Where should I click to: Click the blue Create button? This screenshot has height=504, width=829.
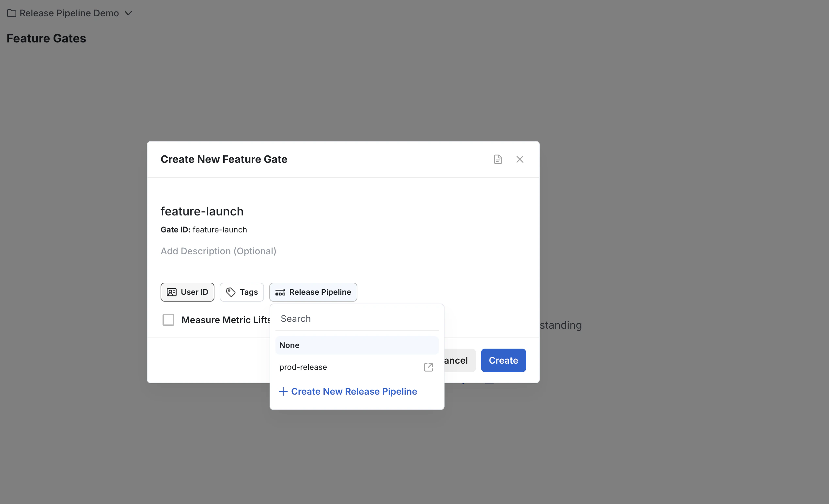(x=503, y=360)
